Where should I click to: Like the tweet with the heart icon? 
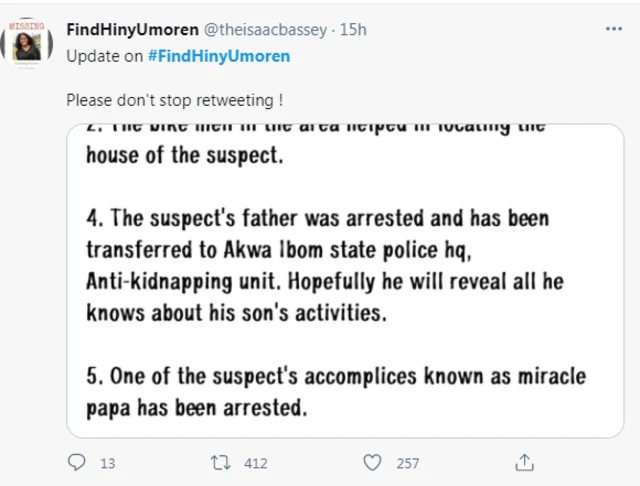(372, 462)
